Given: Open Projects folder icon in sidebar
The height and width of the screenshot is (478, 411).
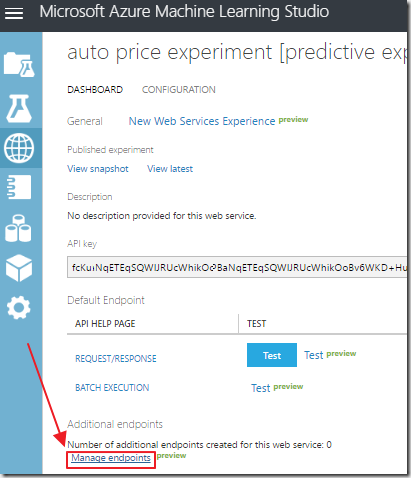Looking at the screenshot, I should click(x=19, y=65).
